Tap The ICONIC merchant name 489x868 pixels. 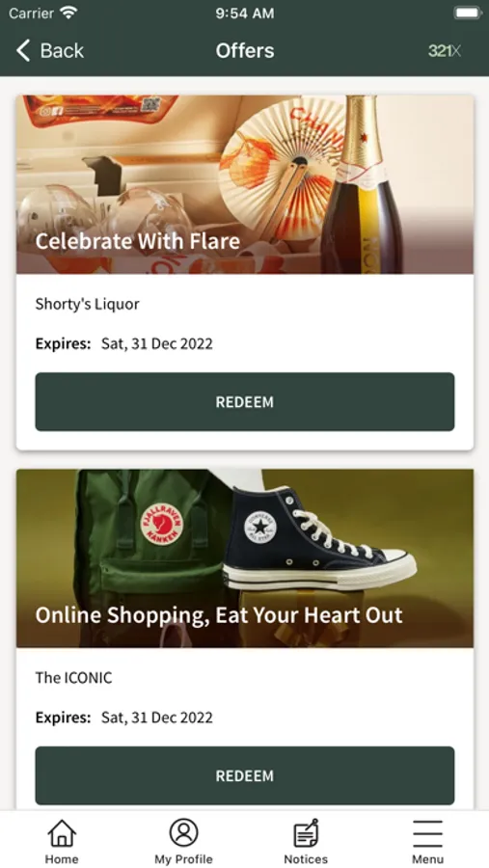pos(73,678)
